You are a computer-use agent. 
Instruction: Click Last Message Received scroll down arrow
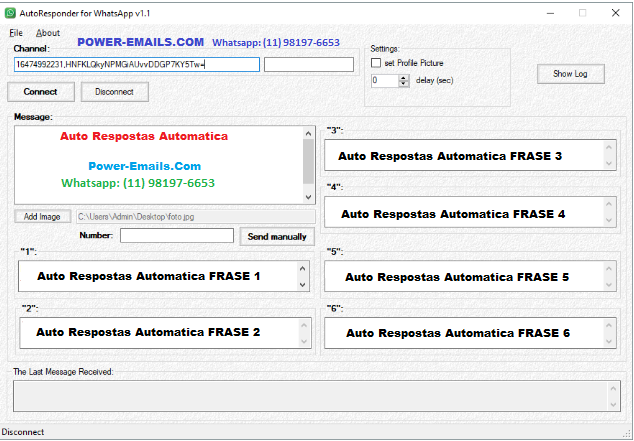pos(613,404)
